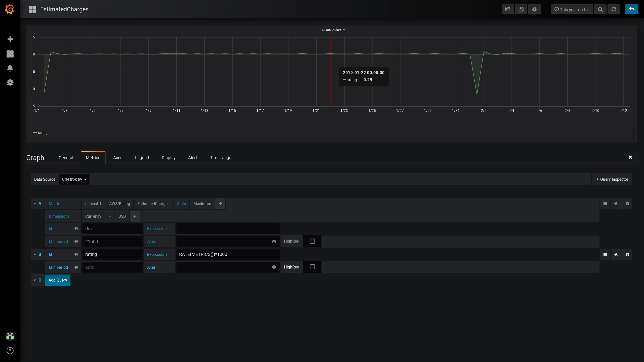Screen dimensions: 644x362
Task: Click the save dashboard icon
Action: (x=521, y=9)
